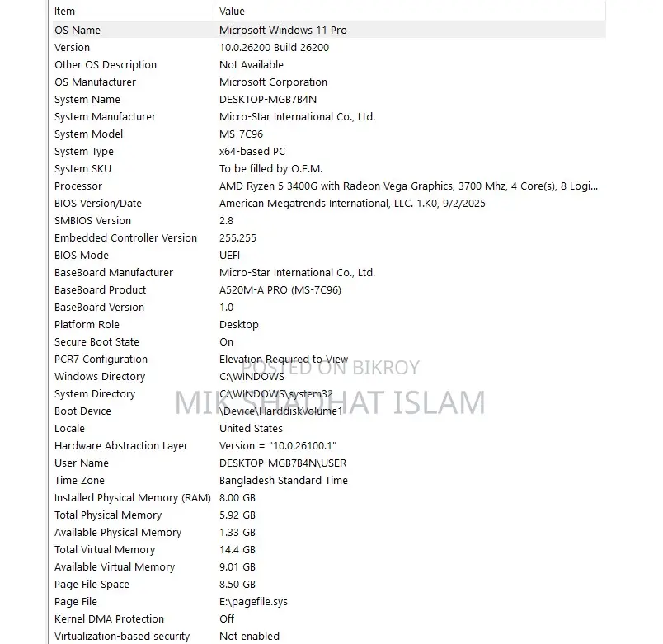Click the AMD Ryzen 5 3400G value
This screenshot has height=644, width=663.
coord(408,186)
